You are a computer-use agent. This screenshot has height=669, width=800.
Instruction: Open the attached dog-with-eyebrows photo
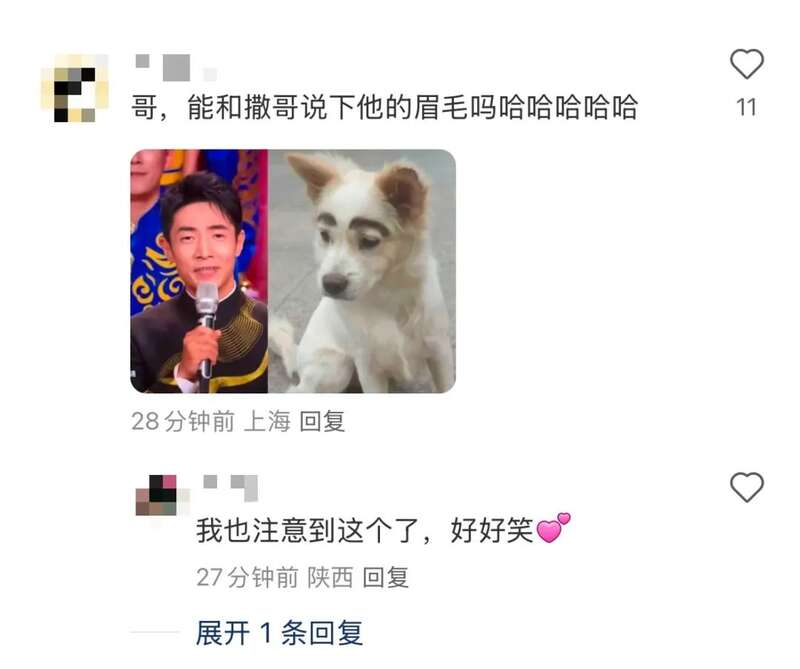tap(362, 271)
